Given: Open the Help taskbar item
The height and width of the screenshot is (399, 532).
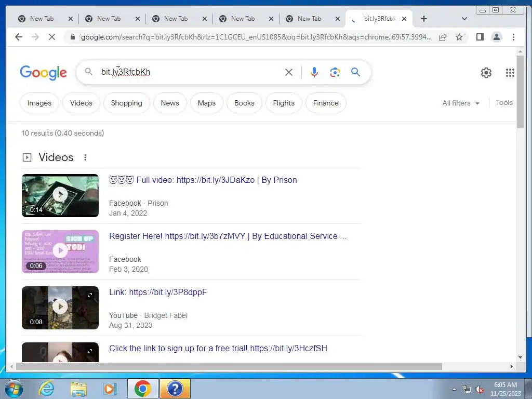Looking at the screenshot, I should coord(175,389).
